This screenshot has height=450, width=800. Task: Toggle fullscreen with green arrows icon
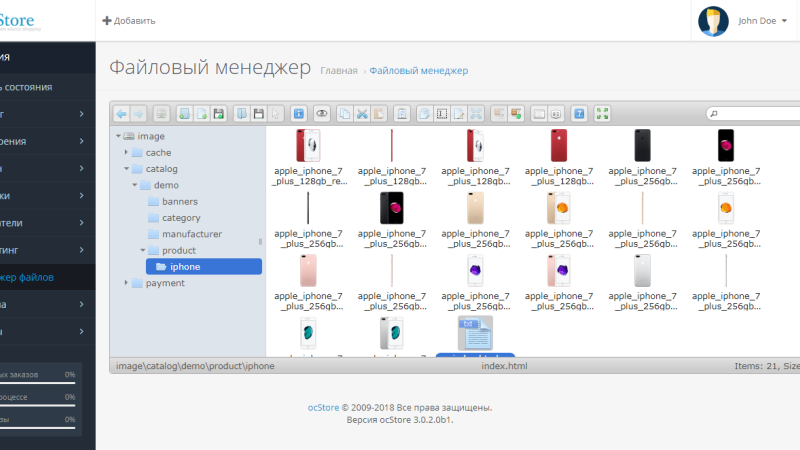pos(603,114)
